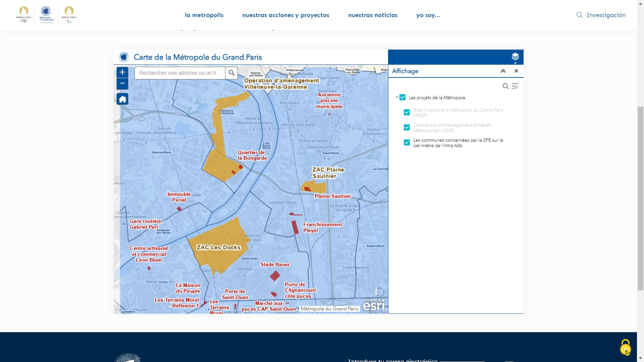Click the address search input field

click(x=180, y=73)
